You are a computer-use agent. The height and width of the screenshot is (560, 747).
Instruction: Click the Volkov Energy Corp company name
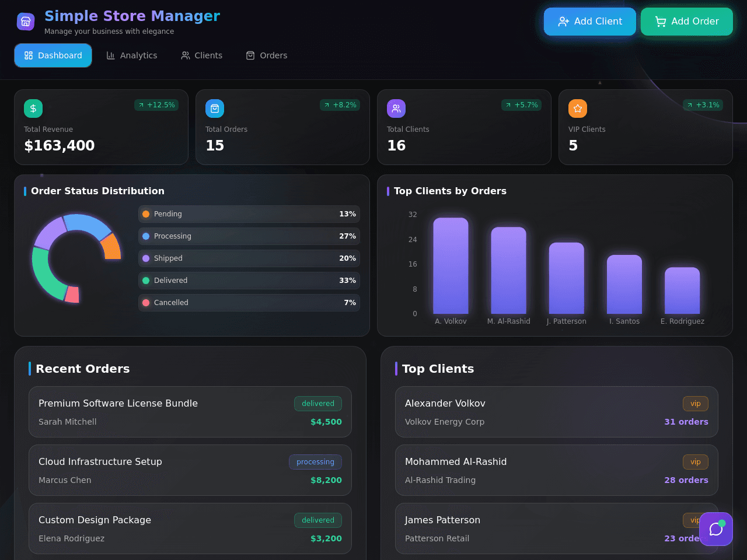pyautogui.click(x=445, y=422)
